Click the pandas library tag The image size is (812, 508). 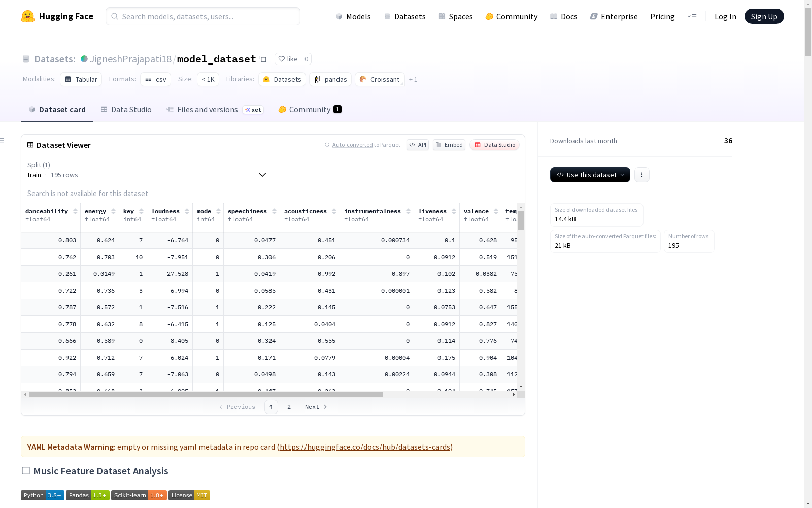330,79
